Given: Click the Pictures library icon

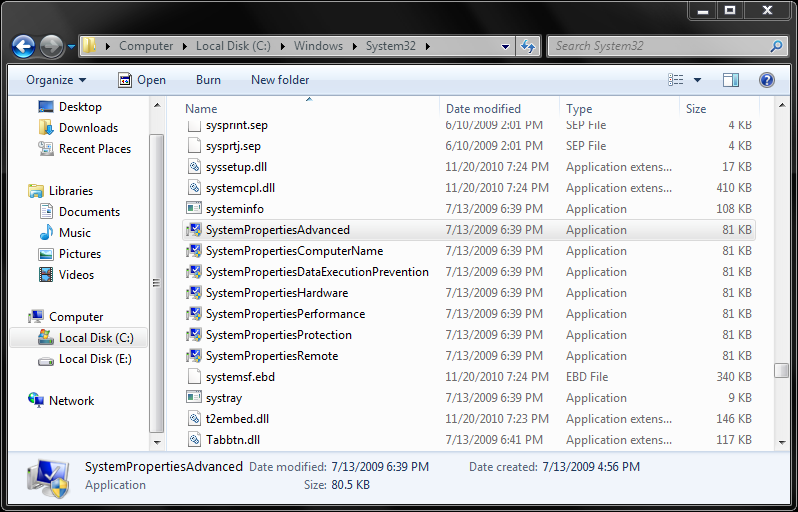Looking at the screenshot, I should point(46,253).
